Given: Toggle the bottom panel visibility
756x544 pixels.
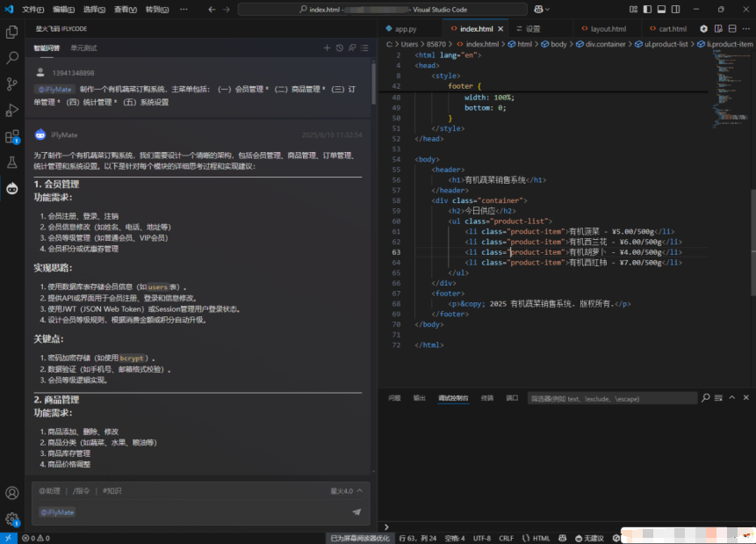Looking at the screenshot, I should tap(661, 9).
